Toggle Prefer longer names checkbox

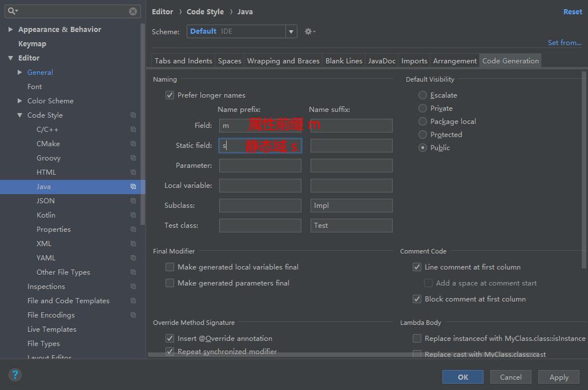coord(170,95)
